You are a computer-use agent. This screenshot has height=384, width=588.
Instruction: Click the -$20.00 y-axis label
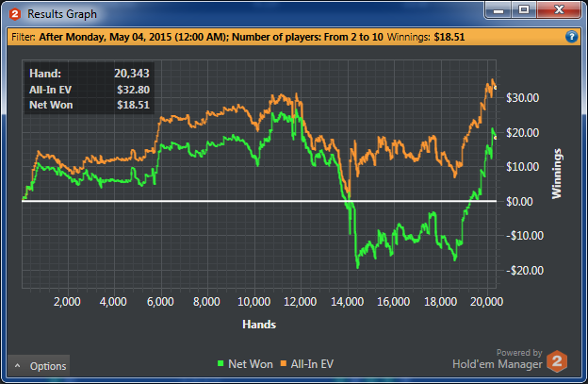[525, 270]
